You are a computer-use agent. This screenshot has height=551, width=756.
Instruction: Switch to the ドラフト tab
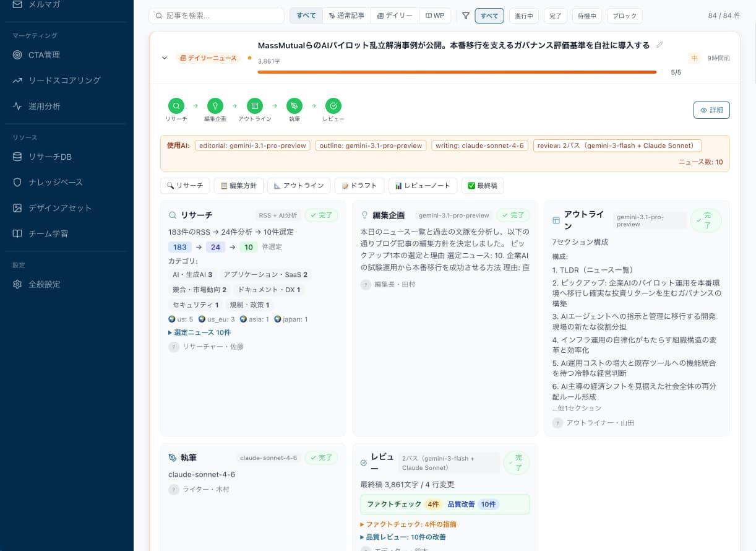[x=359, y=185]
